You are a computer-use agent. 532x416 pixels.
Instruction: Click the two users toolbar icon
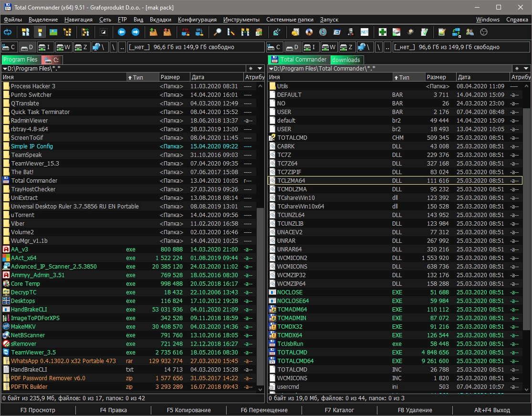[470, 32]
